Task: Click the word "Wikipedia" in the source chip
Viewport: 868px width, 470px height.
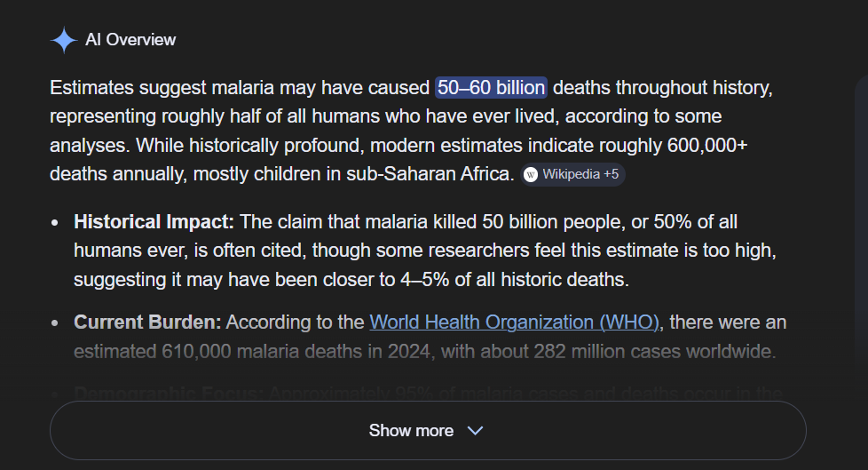Action: click(571, 175)
